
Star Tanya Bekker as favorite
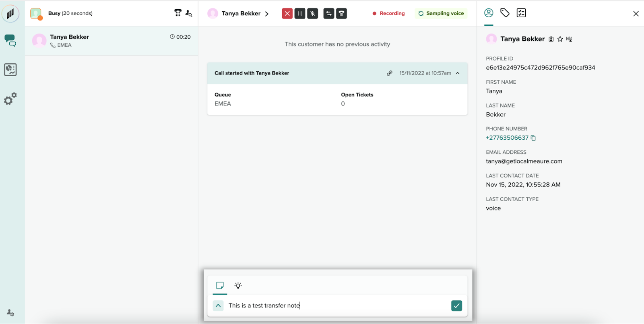[560, 39]
